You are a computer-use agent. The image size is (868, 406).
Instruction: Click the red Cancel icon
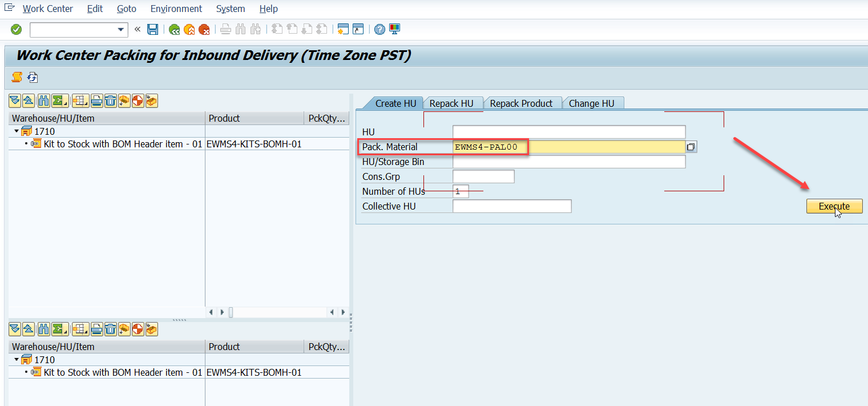[204, 29]
